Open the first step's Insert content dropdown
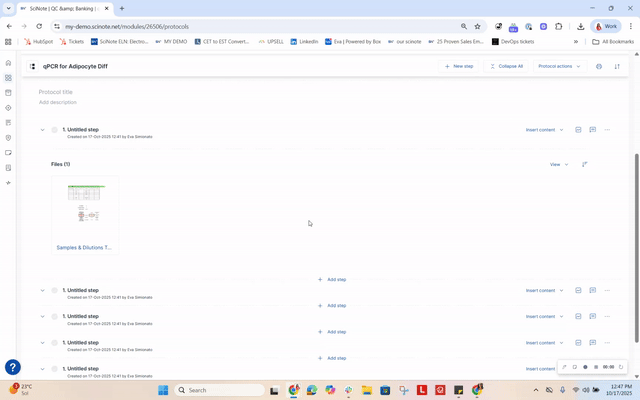The width and height of the screenshot is (640, 400). point(544,130)
